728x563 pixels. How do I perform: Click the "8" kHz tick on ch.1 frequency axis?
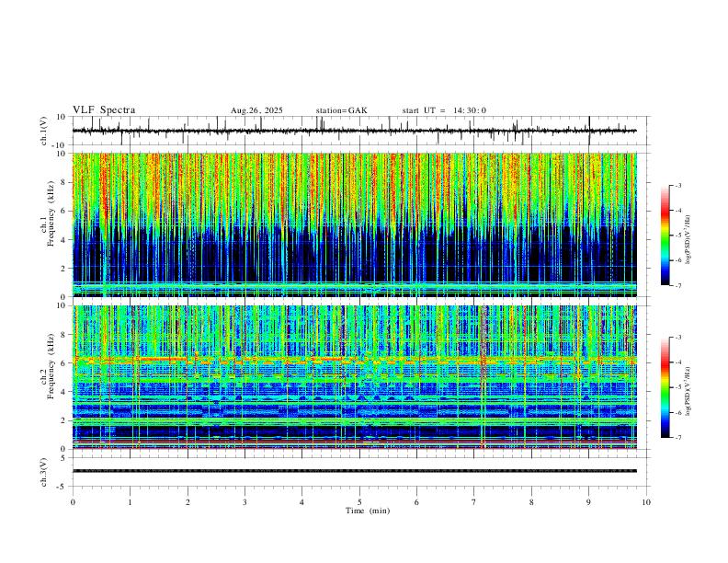click(64, 182)
